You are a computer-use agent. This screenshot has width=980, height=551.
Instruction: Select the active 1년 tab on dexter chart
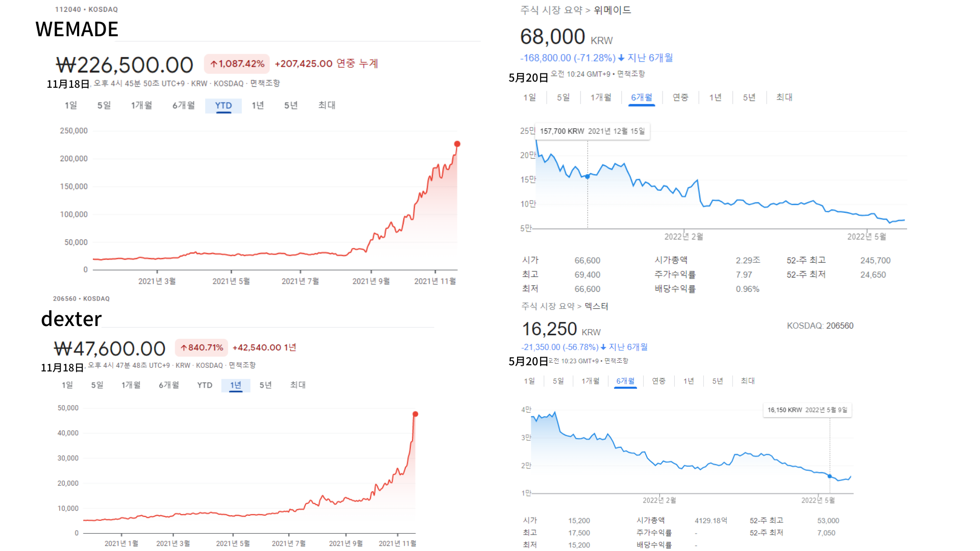236,386
